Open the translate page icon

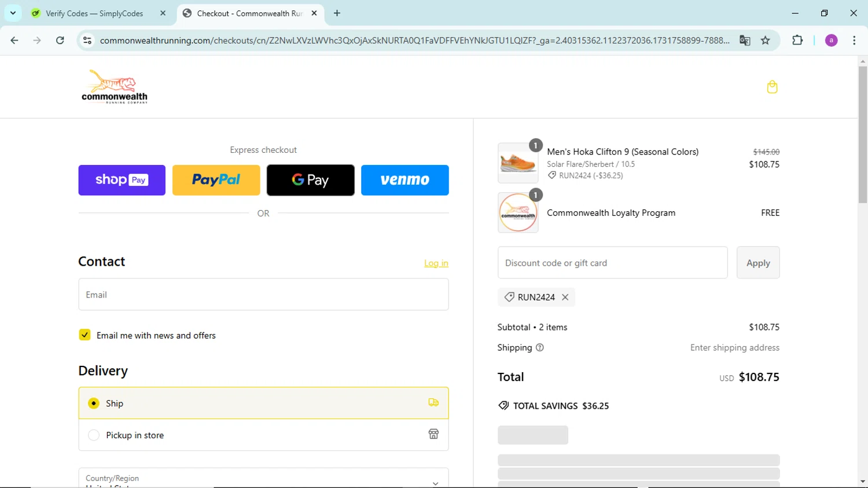point(745,41)
